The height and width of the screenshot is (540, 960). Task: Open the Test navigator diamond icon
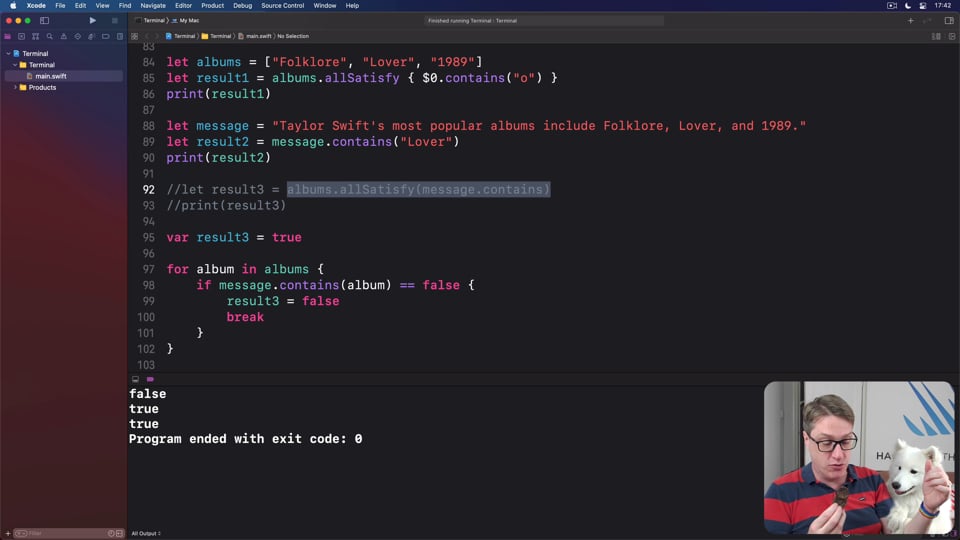click(x=78, y=36)
